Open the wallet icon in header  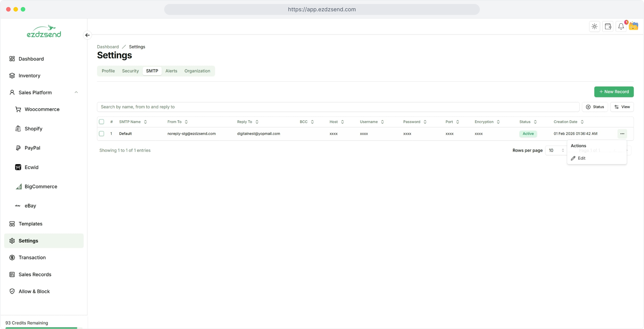[x=608, y=27]
